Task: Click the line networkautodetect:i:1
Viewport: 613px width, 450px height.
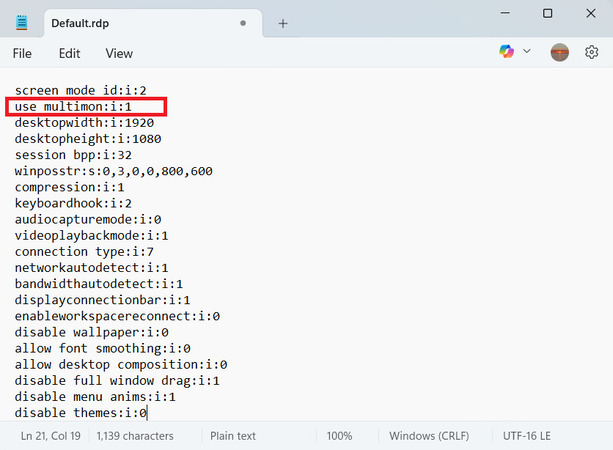Action: [91, 268]
